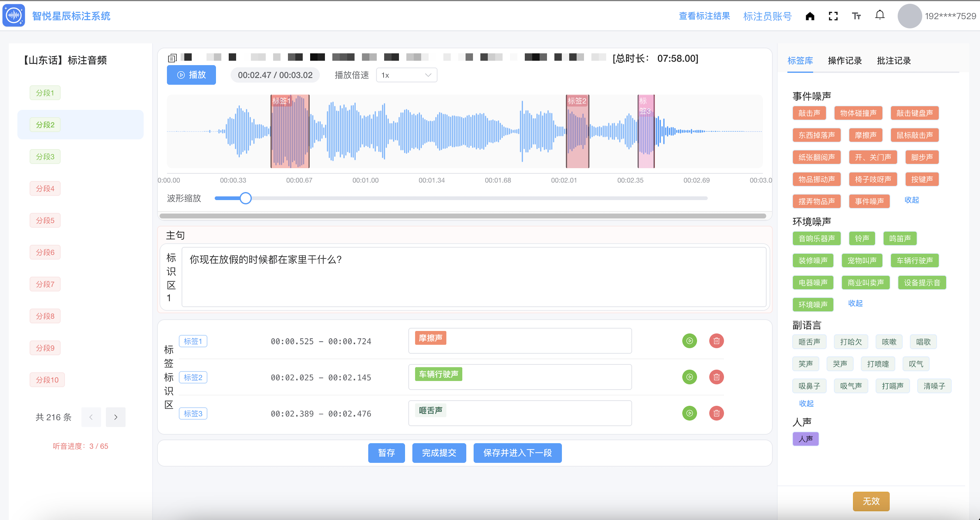
Task: Delete the 标签1 annotation row
Action: [716, 341]
